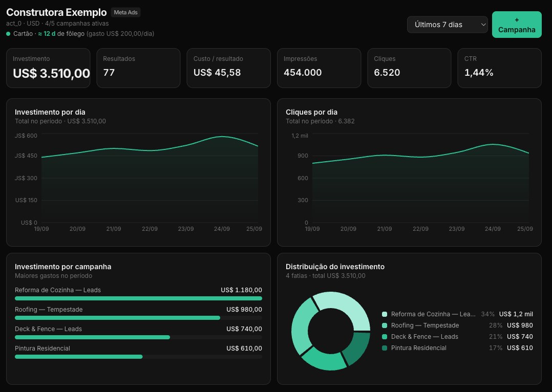552x392 pixels.
Task: Click Pintura Residencial legend color swatch
Action: pos(385,348)
